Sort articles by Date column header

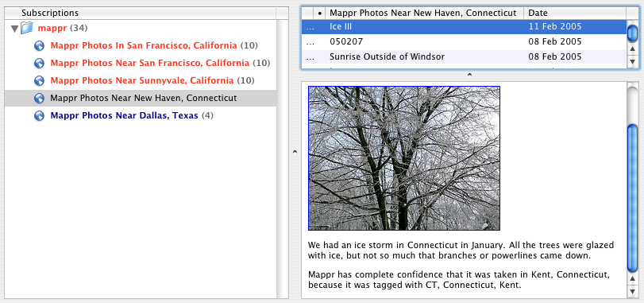[x=575, y=14]
